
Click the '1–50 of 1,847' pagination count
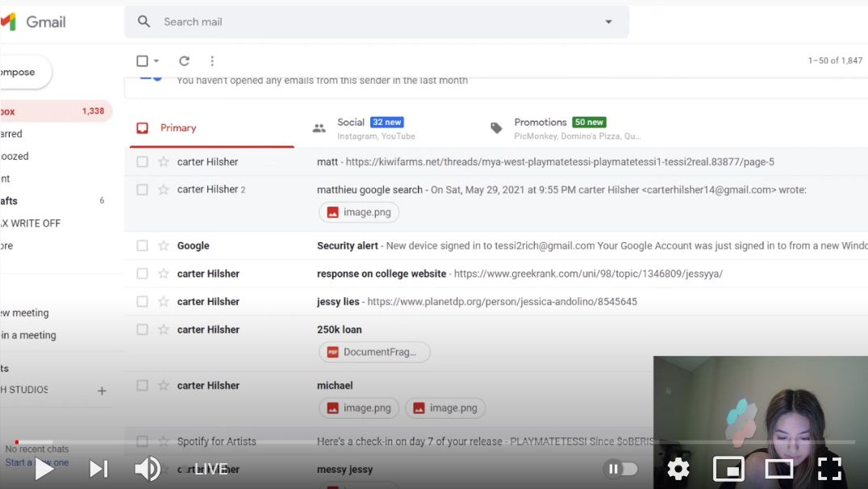click(x=835, y=61)
